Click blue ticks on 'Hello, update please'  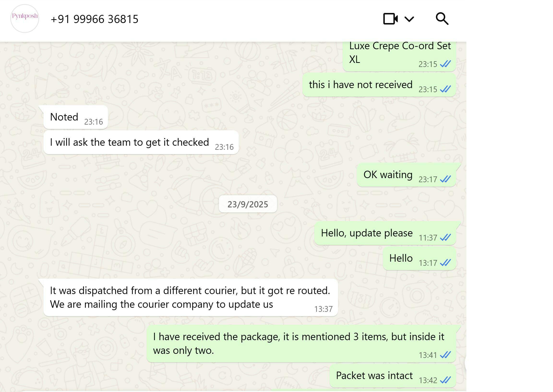(x=445, y=237)
